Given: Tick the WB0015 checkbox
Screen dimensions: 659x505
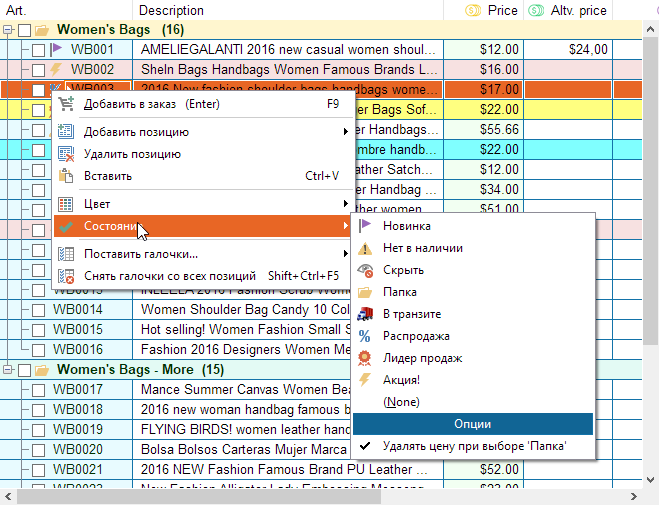Looking at the screenshot, I should tap(38, 330).
